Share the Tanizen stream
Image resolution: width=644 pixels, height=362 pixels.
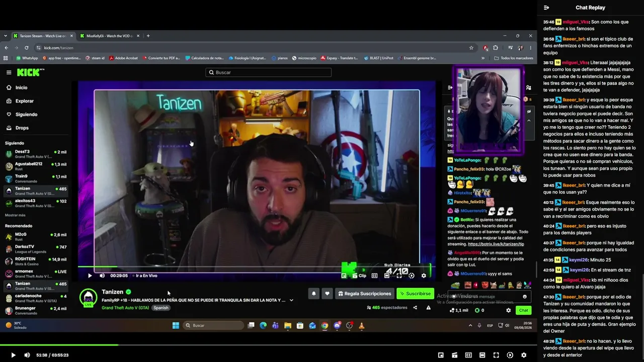coord(415,308)
